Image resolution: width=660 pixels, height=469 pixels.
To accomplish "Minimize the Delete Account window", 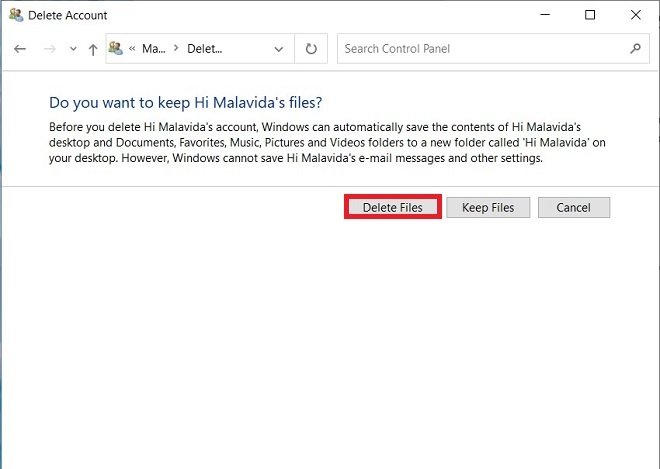I will 545,15.
